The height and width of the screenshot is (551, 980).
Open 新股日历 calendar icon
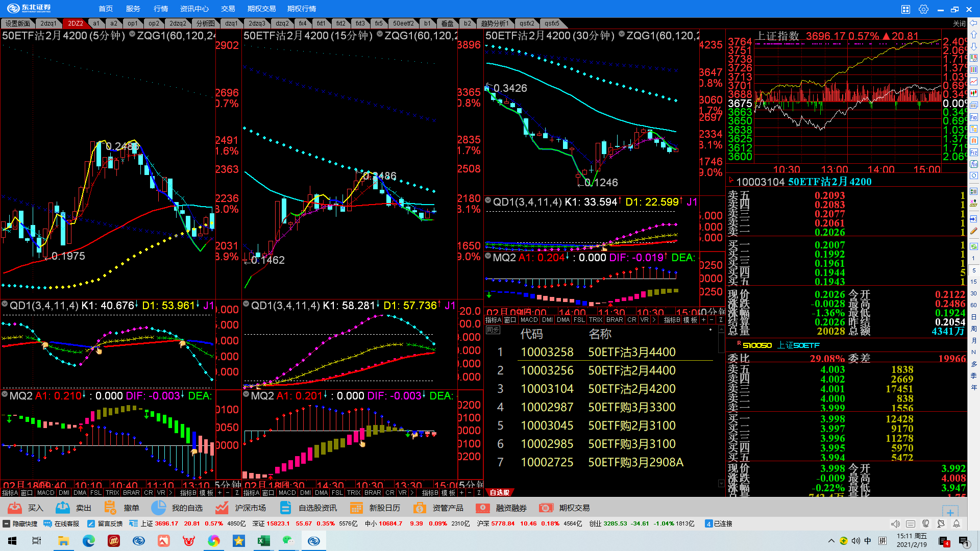[x=356, y=508]
